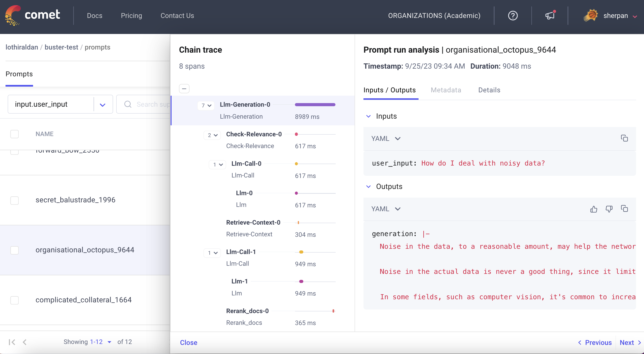Click the help circle icon in top bar
644x354 pixels.
[x=513, y=16]
